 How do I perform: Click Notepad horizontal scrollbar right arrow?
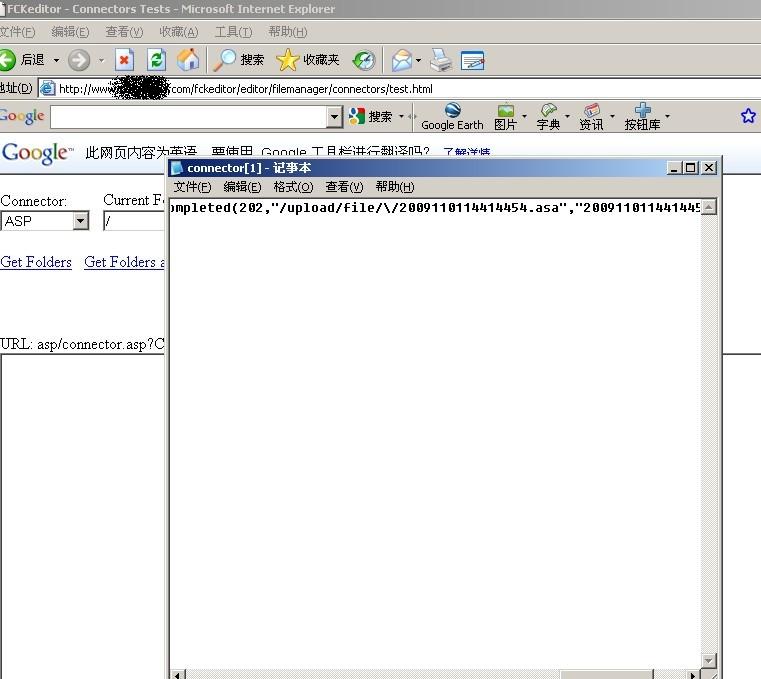coord(695,674)
